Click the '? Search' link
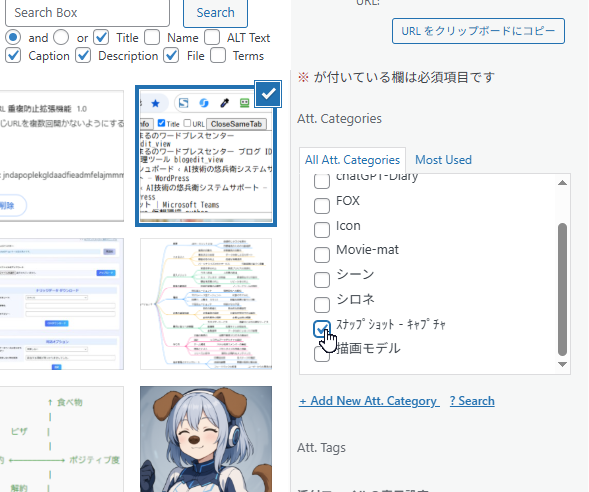 pyautogui.click(x=472, y=401)
